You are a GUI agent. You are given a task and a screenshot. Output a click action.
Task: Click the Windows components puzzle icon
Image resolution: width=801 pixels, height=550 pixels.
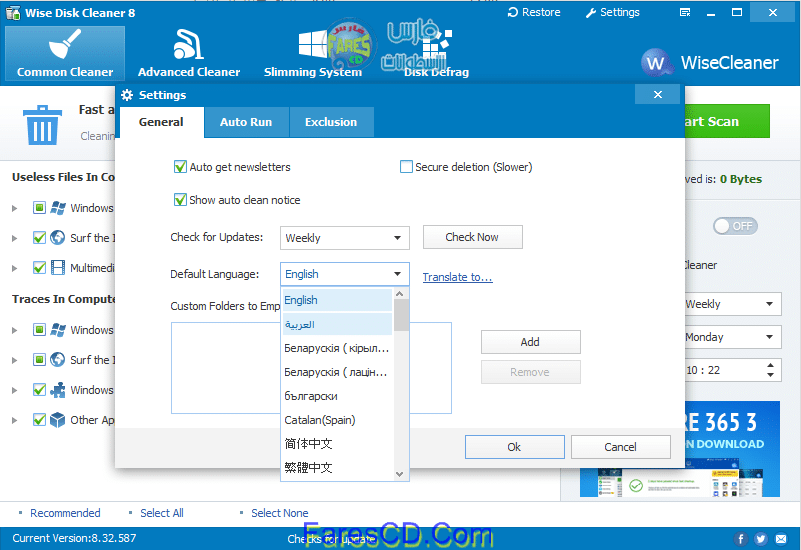[58, 390]
